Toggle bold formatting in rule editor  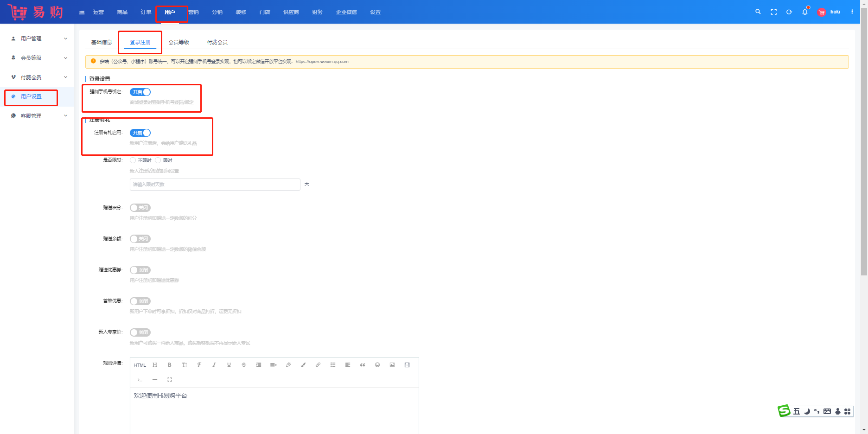pos(170,365)
